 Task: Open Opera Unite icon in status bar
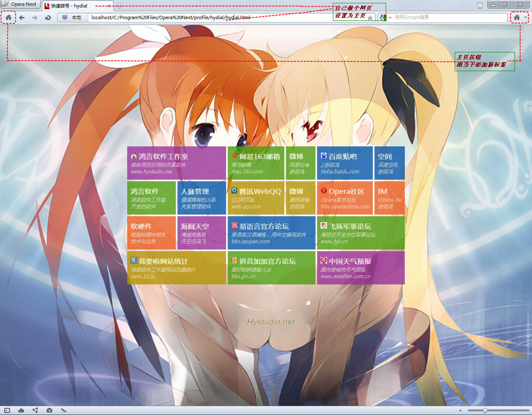(35, 410)
